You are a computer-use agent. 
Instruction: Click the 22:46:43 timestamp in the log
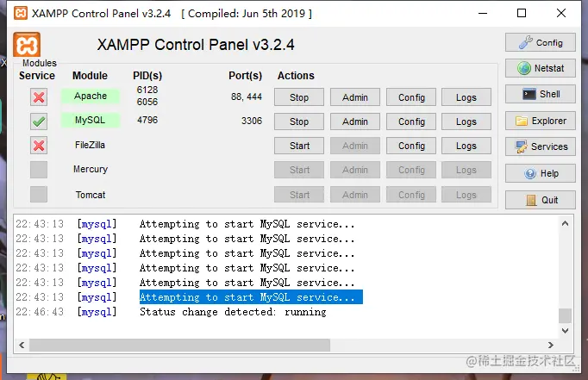tap(40, 312)
